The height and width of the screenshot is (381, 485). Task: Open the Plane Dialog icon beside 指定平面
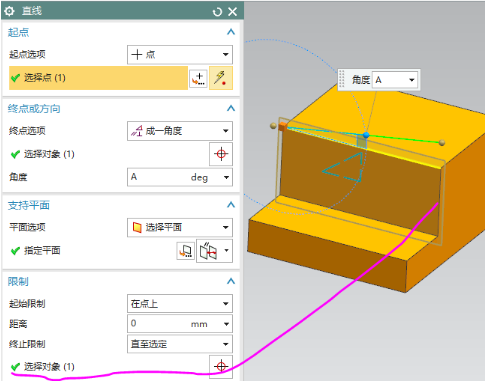(185, 251)
